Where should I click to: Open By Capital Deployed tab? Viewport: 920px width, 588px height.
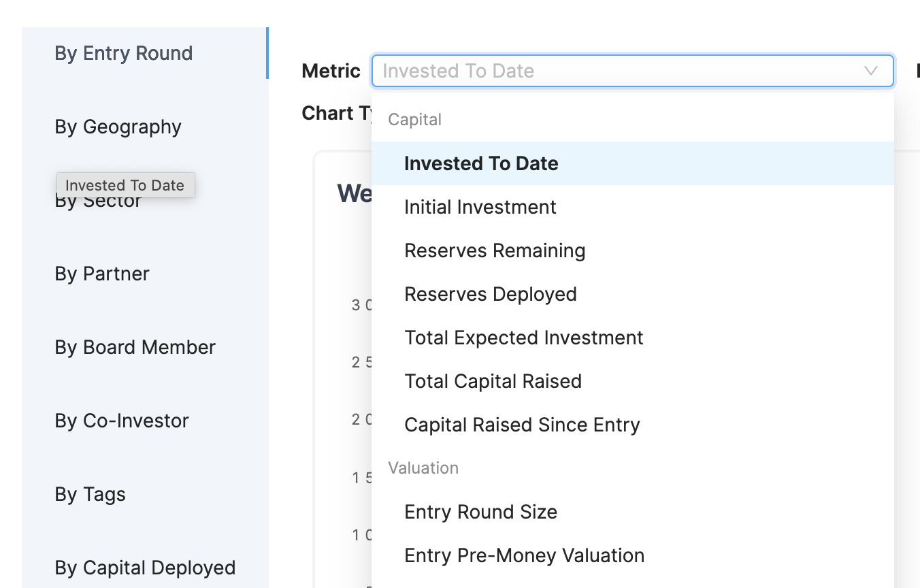pyautogui.click(x=145, y=568)
